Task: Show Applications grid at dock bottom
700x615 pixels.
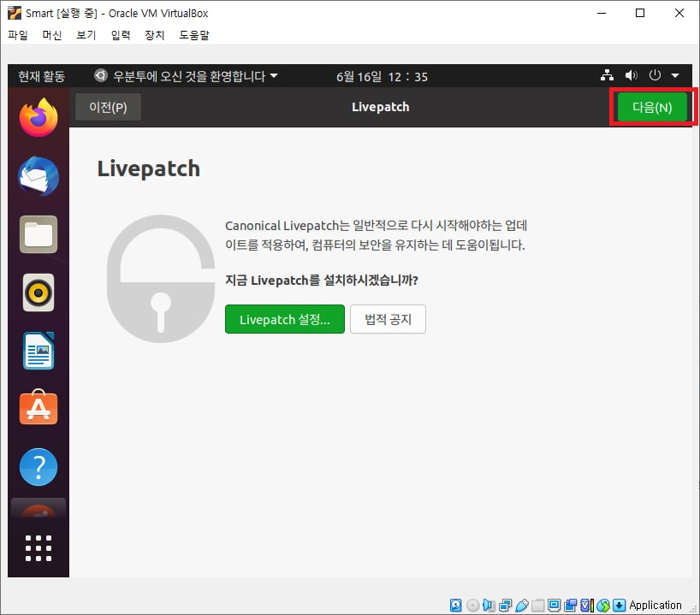Action: point(39,548)
